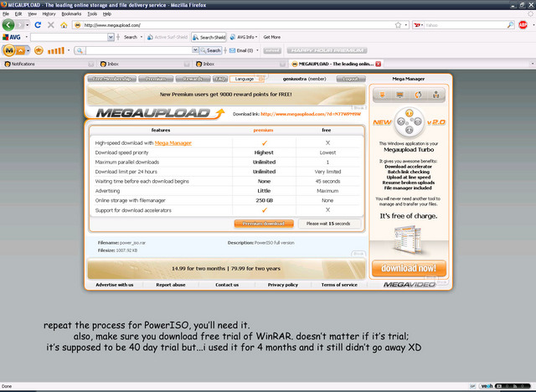Go to the Home page icon

coord(64,25)
